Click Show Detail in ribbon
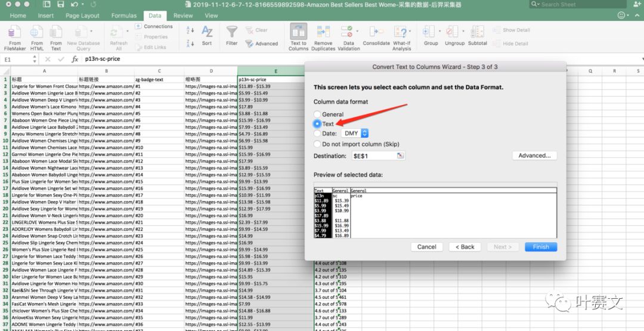The height and width of the screenshot is (331, 644). tap(512, 30)
